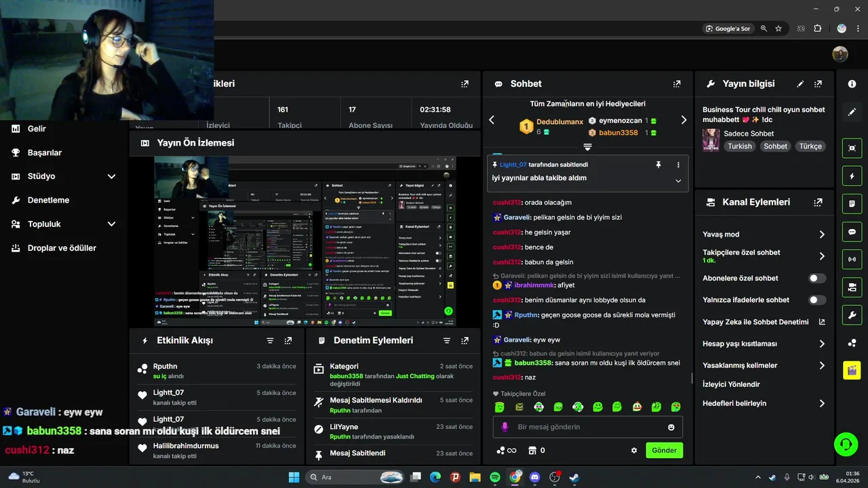Open filter options in Denetim Eylemleri header
868x488 pixels.
pyautogui.click(x=447, y=340)
